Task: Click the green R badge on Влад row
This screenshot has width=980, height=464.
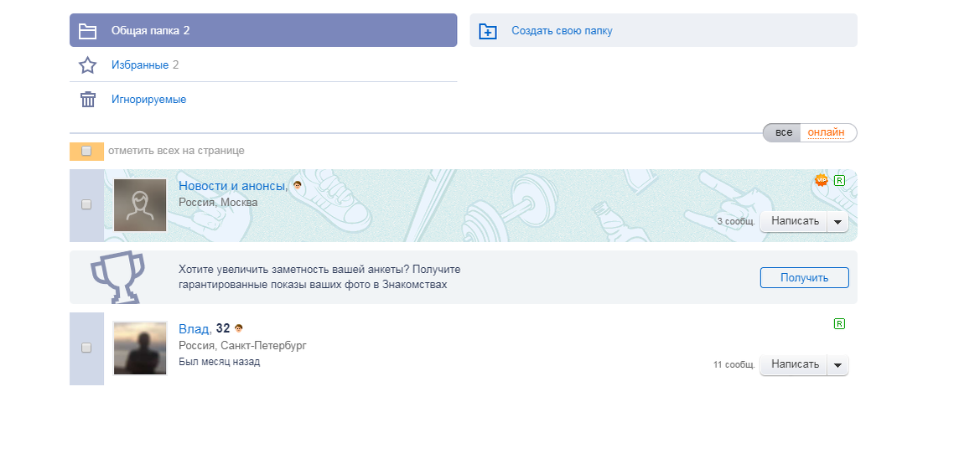Action: pos(839,323)
